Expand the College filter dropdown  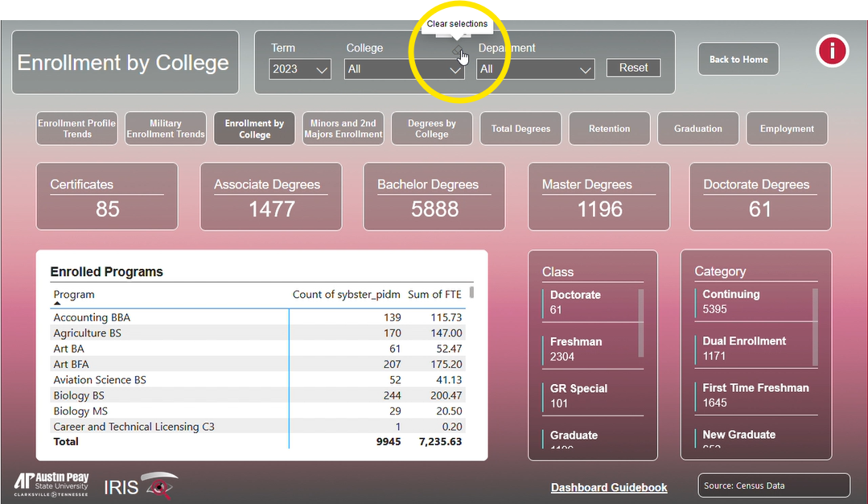405,69
